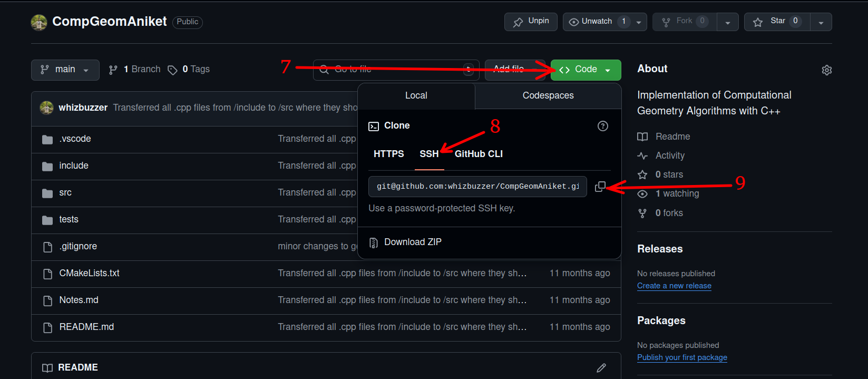Click the Download ZIP archive icon

(374, 242)
